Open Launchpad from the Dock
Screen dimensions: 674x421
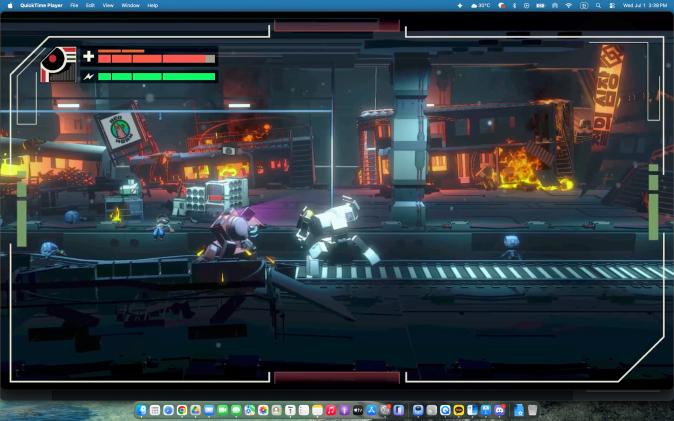coord(155,410)
